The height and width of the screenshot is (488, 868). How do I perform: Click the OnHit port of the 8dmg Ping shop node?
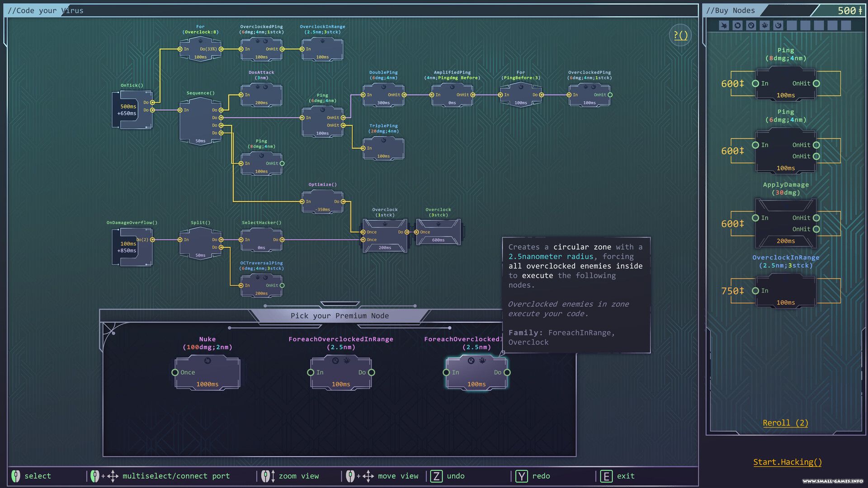(816, 83)
